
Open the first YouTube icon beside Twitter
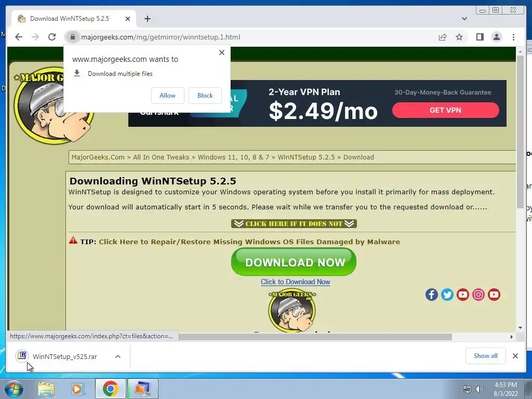point(463,295)
